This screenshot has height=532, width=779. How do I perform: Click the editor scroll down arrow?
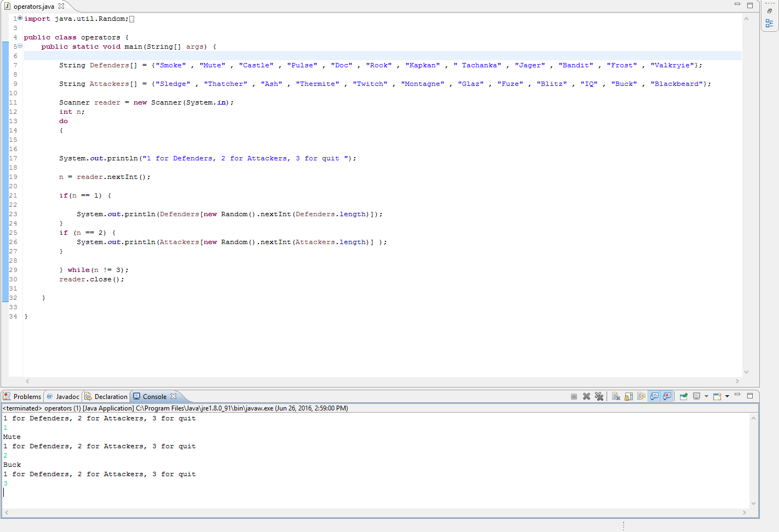(746, 372)
